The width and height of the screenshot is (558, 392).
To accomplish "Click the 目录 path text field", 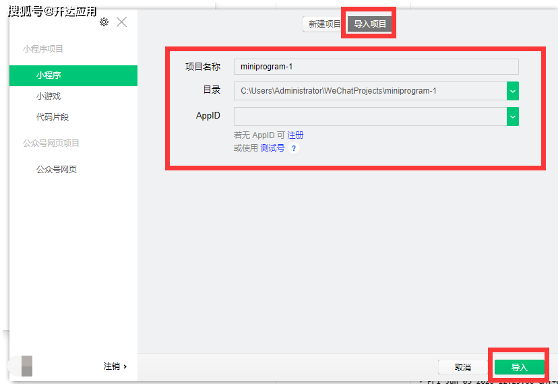I will tap(369, 91).
